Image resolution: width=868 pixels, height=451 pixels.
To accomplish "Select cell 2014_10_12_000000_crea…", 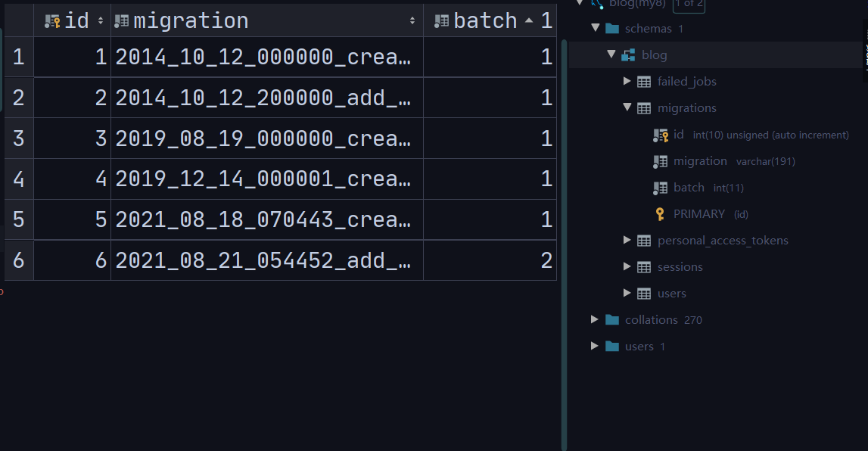I will [267, 57].
